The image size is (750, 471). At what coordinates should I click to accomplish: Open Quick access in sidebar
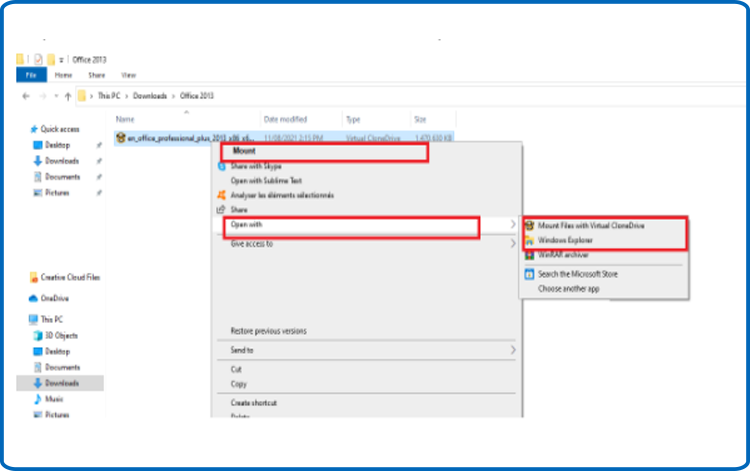[x=60, y=129]
